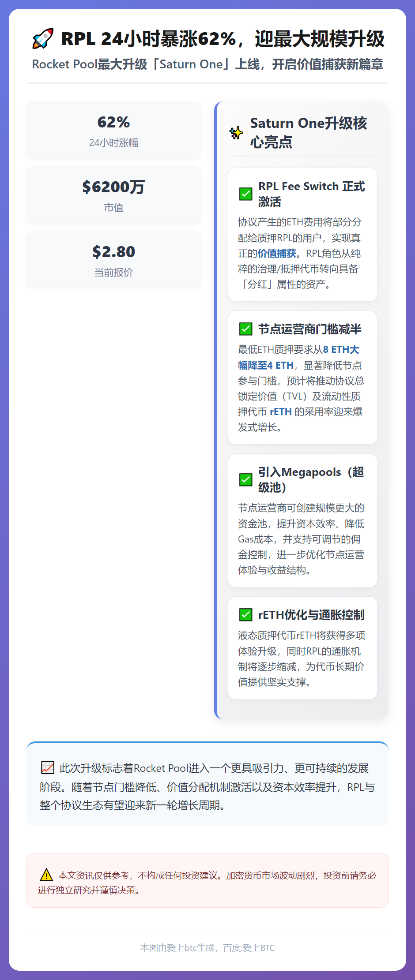
Task: Click the Megapools description paragraph
Action: click(302, 539)
